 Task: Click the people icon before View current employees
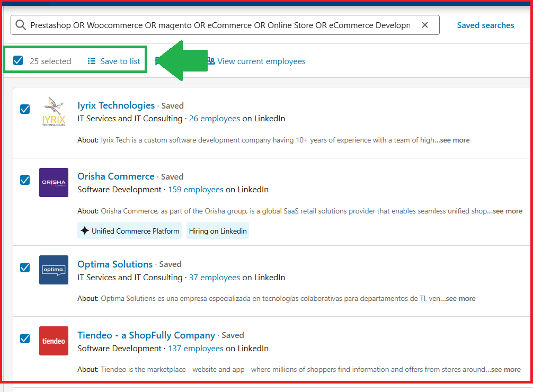coord(211,61)
